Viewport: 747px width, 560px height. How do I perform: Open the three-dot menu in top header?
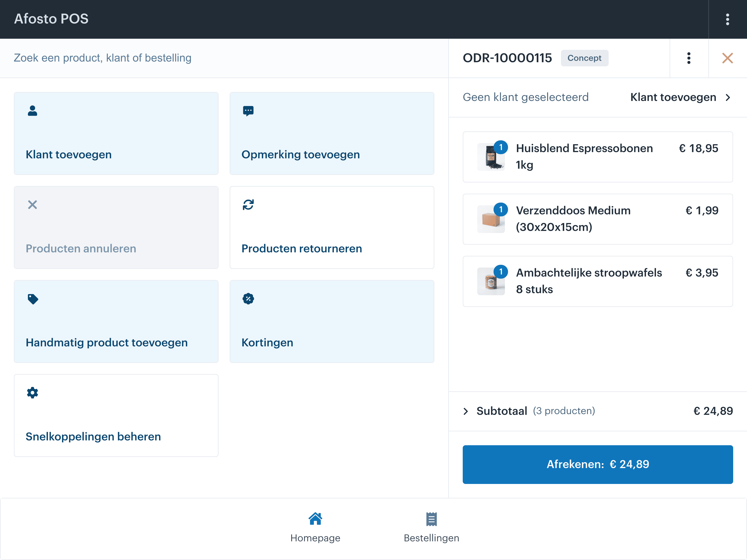click(727, 19)
